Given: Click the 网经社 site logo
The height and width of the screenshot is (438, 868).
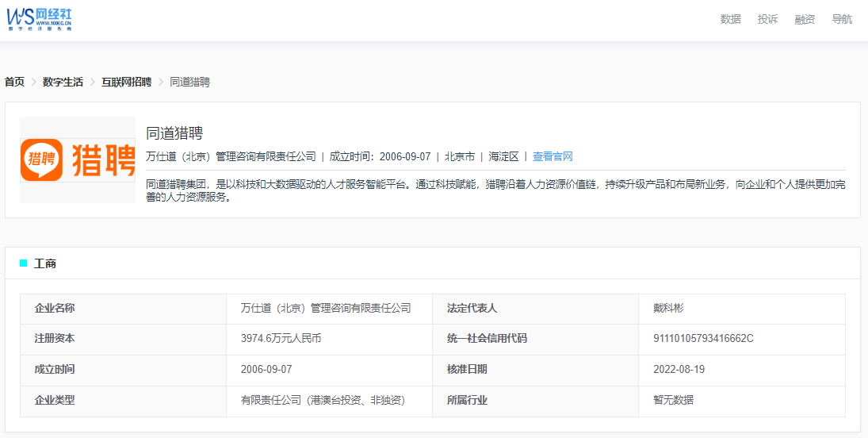Looking at the screenshot, I should click(40, 19).
